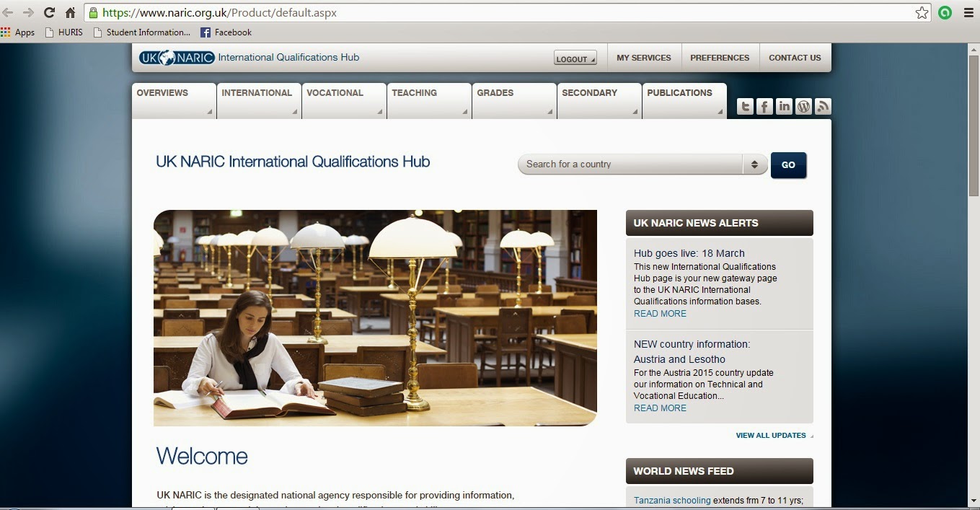The width and height of the screenshot is (980, 510).
Task: Click the LOGOUT button
Action: point(575,58)
